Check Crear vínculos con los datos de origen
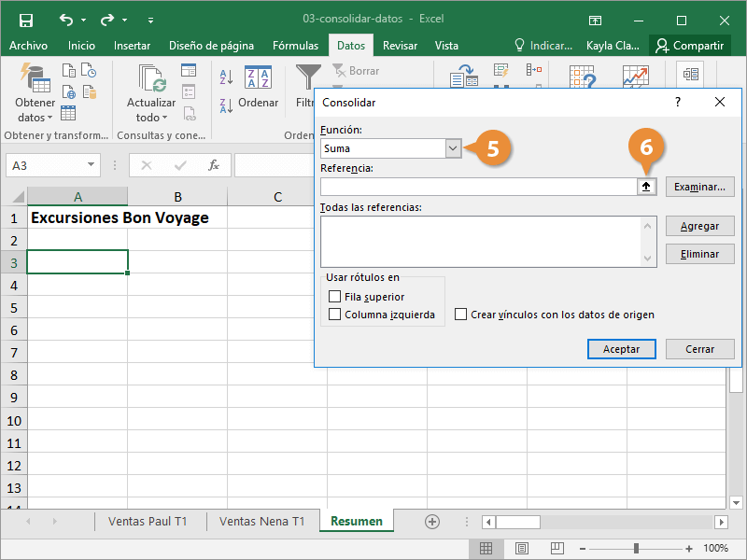This screenshot has width=747, height=560. coord(460,315)
